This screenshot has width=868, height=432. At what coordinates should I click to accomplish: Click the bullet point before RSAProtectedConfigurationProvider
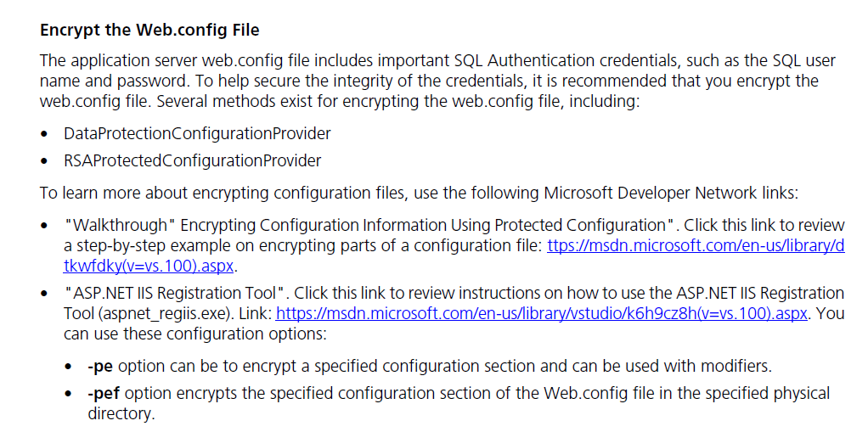tap(44, 161)
